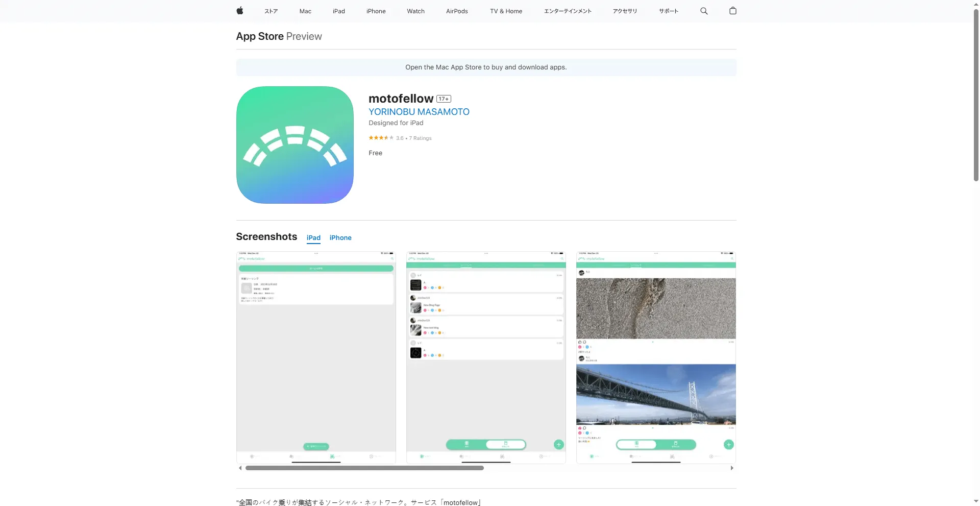Image resolution: width=980 pixels, height=506 pixels.
Task: Open the AirPods menu item
Action: [x=457, y=11]
